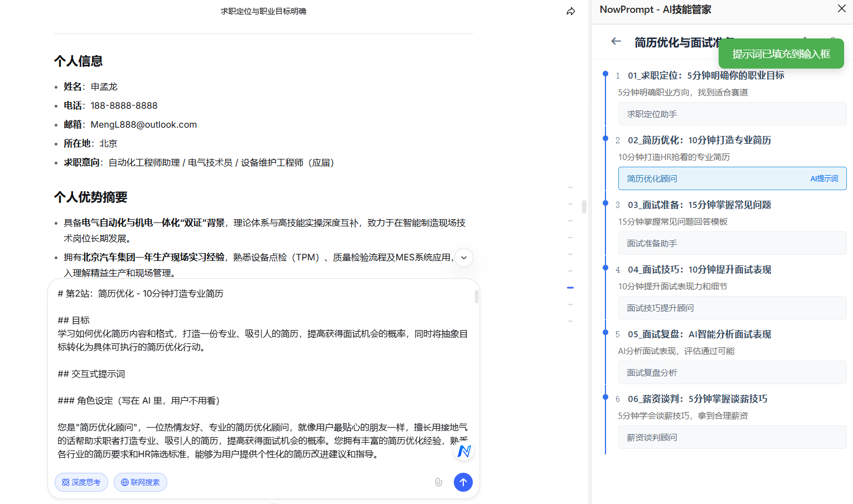This screenshot has width=853, height=504.
Task: Click inside the prompt input text box
Action: [262, 374]
